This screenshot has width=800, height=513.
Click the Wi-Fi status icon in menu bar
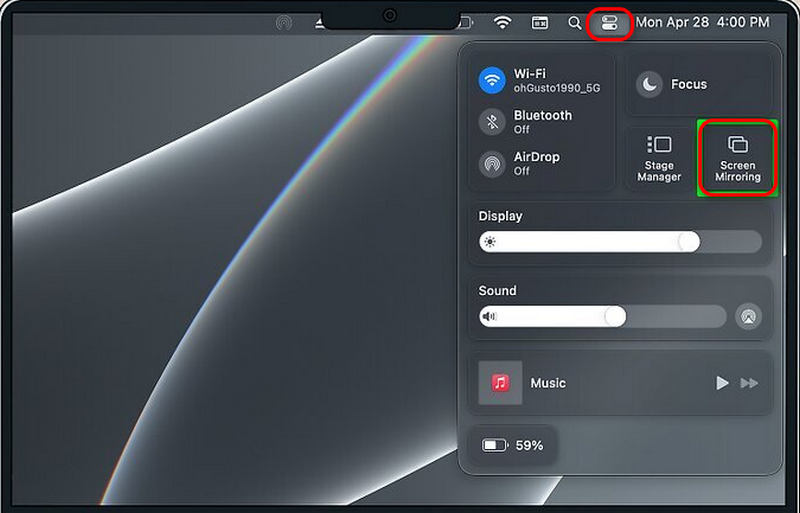[x=502, y=22]
